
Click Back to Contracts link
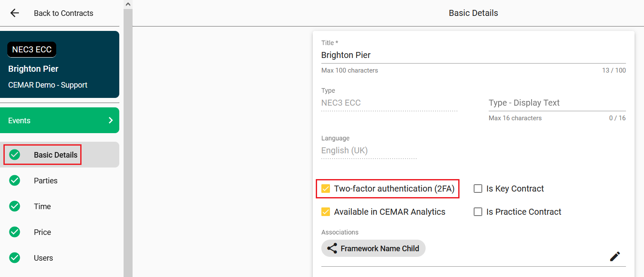[63, 13]
